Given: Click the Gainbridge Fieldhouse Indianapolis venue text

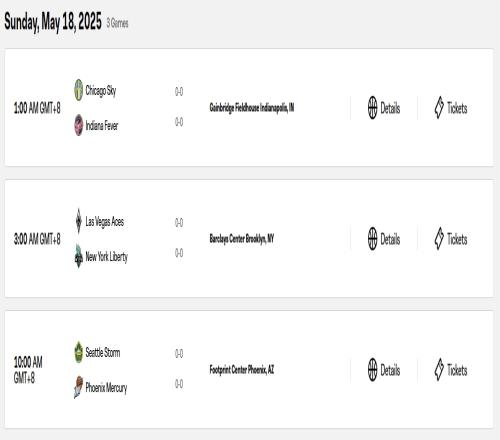Looking at the screenshot, I should [x=252, y=107].
